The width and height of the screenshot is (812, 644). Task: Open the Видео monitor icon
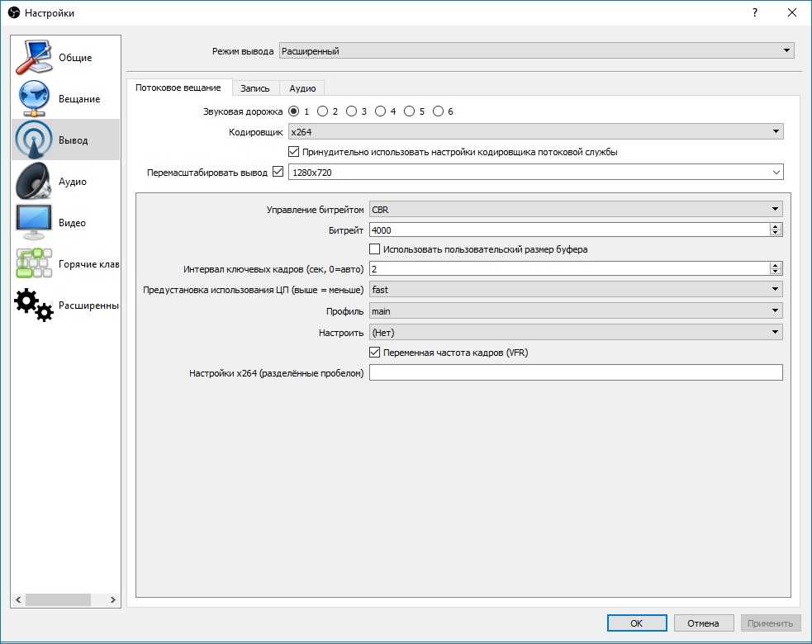pyautogui.click(x=34, y=223)
